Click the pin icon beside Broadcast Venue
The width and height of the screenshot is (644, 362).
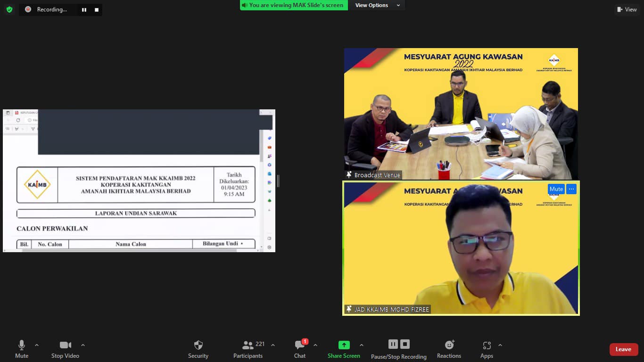[349, 175]
